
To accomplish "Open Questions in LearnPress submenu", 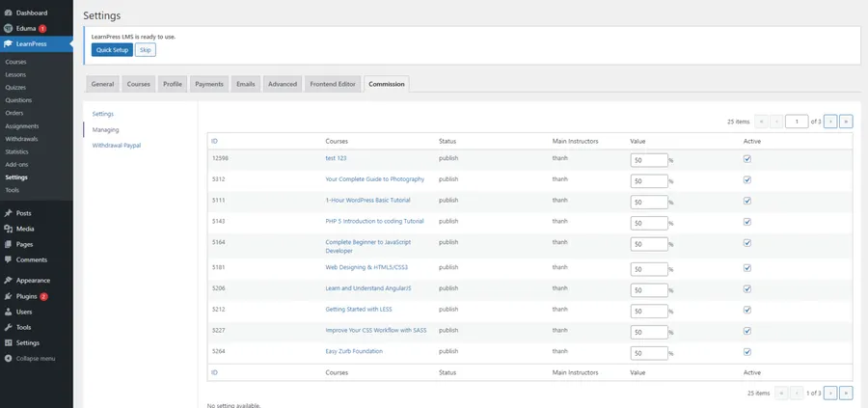I will coord(18,100).
